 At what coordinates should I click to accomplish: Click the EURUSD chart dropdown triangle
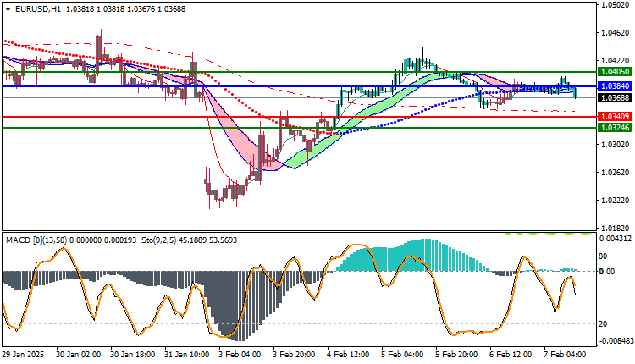pyautogui.click(x=8, y=9)
